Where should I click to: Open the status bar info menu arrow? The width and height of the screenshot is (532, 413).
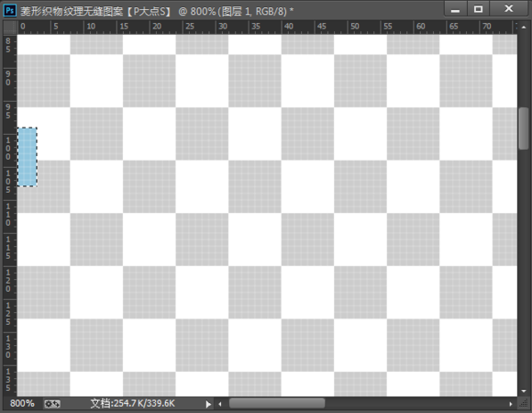coord(208,404)
